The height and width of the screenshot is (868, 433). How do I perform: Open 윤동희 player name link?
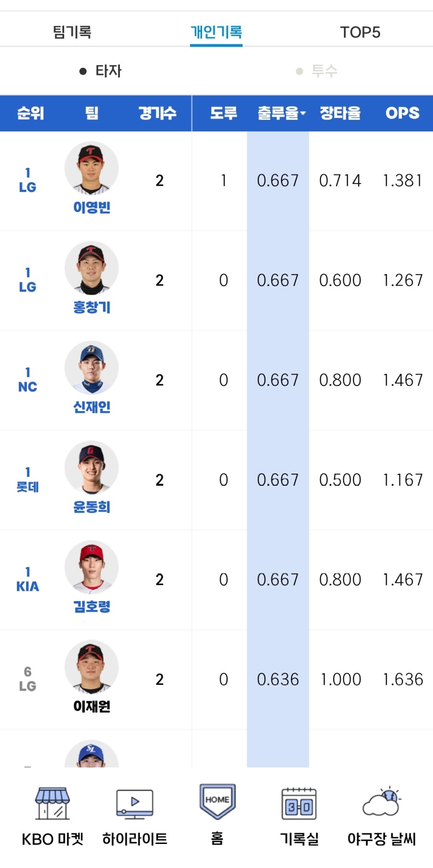(91, 507)
